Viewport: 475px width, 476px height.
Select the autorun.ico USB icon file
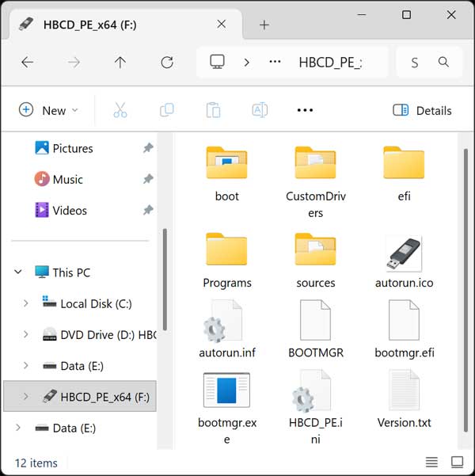click(404, 261)
